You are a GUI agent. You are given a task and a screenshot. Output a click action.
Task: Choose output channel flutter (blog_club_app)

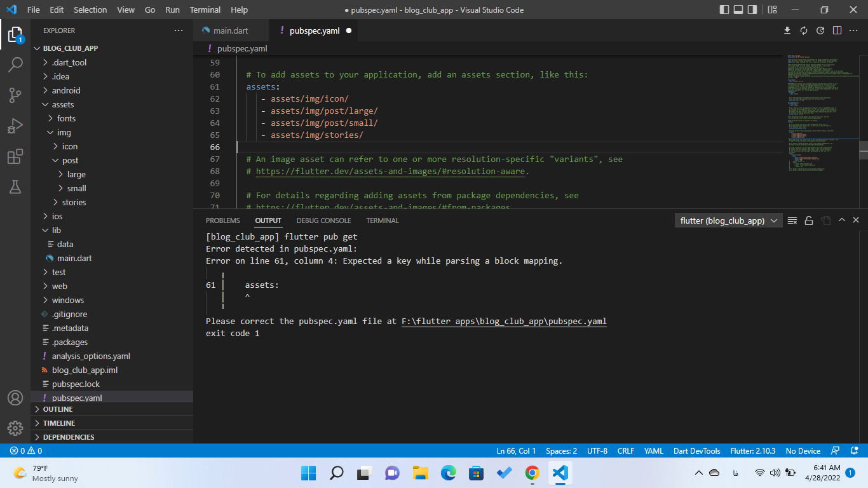click(x=728, y=220)
